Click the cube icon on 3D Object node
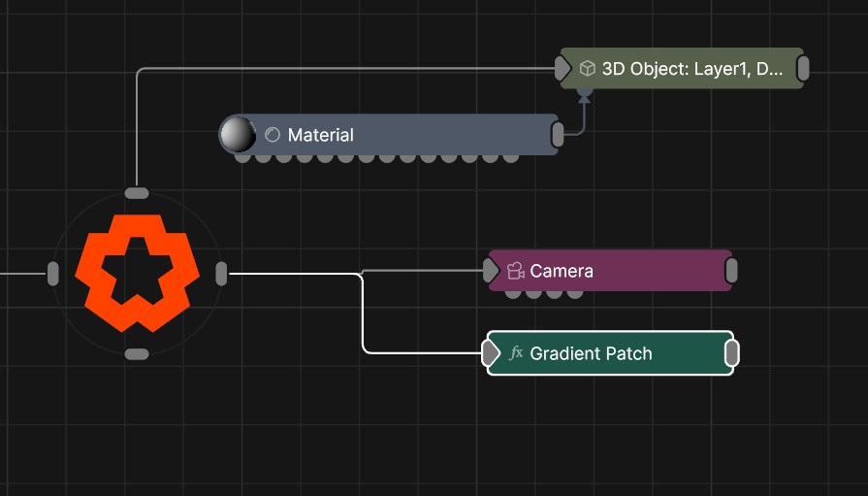The image size is (868, 496). (587, 69)
